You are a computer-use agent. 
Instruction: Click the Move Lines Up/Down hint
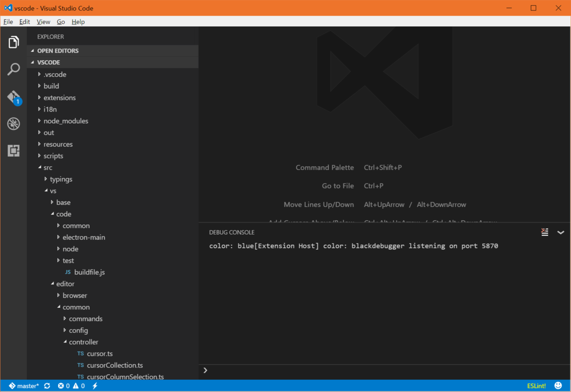pyautogui.click(x=375, y=205)
